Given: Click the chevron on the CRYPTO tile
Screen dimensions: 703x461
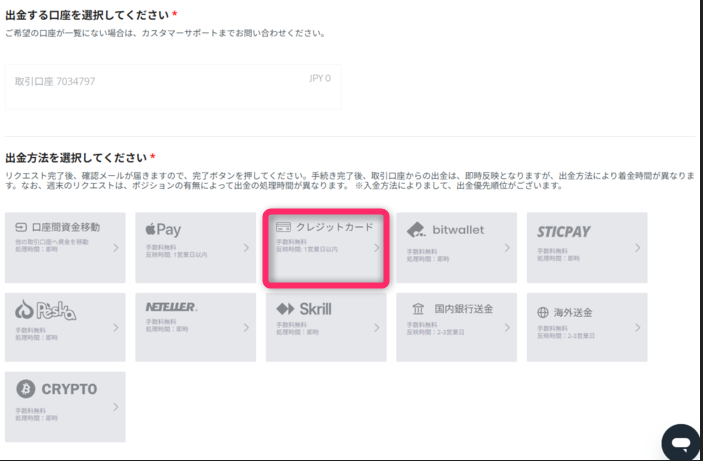Looking at the screenshot, I should [116, 407].
